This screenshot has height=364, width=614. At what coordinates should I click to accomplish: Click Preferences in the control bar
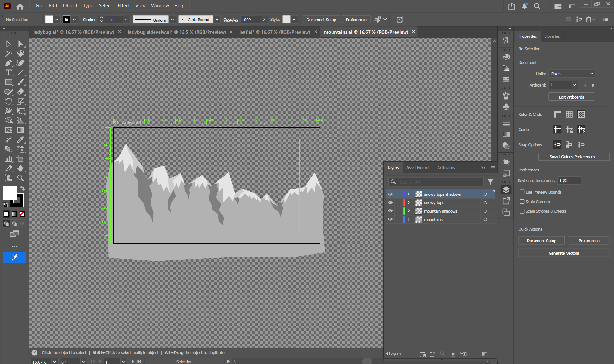coord(356,20)
